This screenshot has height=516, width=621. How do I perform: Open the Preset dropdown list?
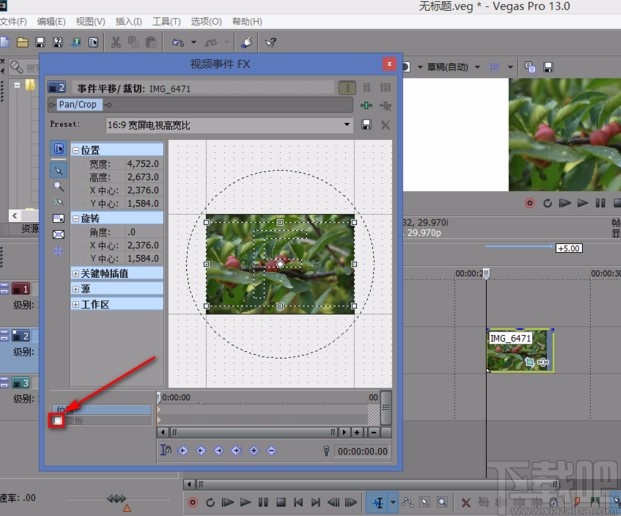348,125
